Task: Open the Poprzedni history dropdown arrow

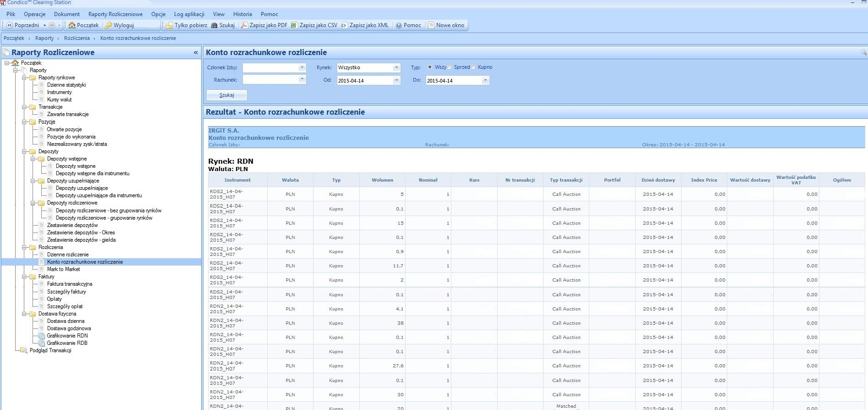Action: pyautogui.click(x=44, y=25)
